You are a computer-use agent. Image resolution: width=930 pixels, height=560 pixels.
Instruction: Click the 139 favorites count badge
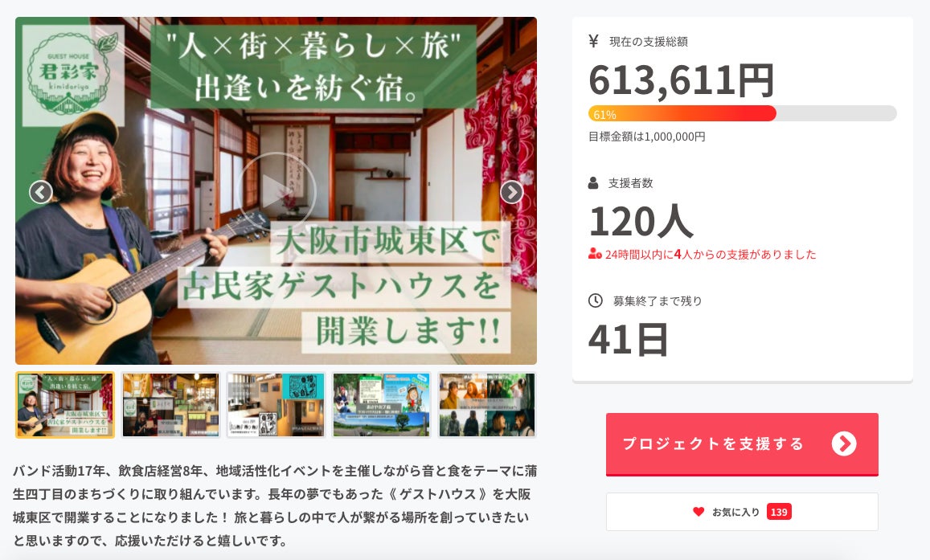click(x=778, y=512)
